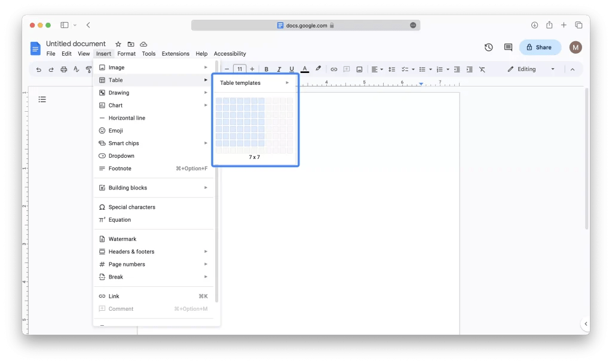Click the bulleted list icon
Image resolution: width=612 pixels, height=364 pixels.
coord(422,69)
